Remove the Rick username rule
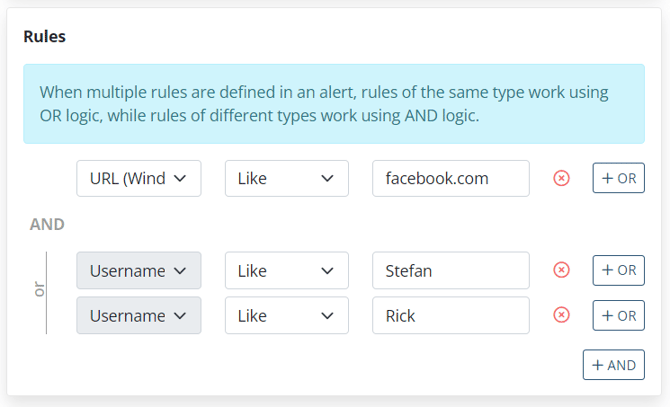Image resolution: width=670 pixels, height=407 pixels. coord(562,315)
